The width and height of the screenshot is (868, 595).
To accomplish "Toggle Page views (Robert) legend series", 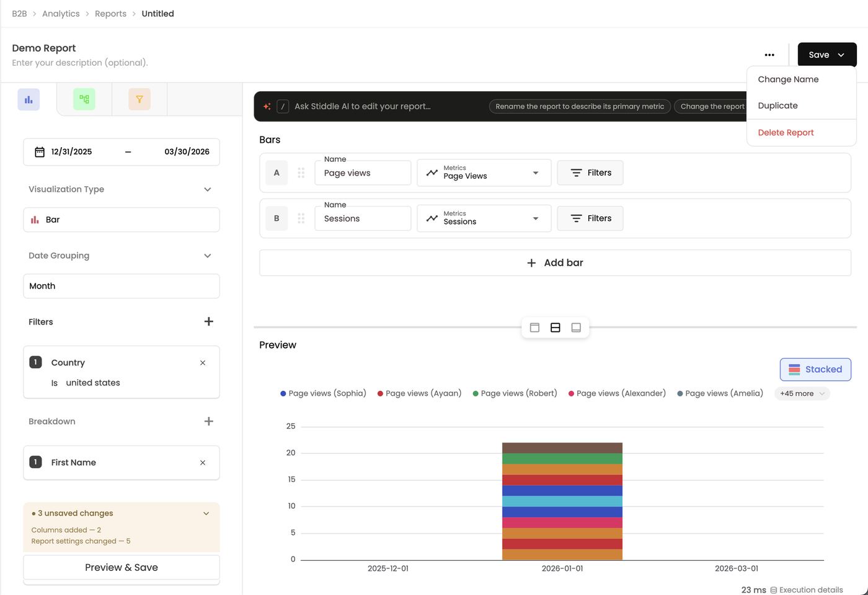I will [x=515, y=393].
